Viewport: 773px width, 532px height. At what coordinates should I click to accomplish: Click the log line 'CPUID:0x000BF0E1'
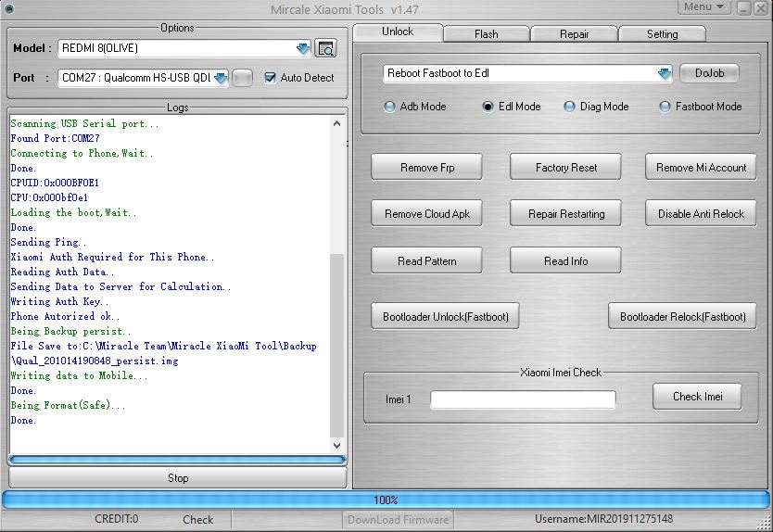55,183
